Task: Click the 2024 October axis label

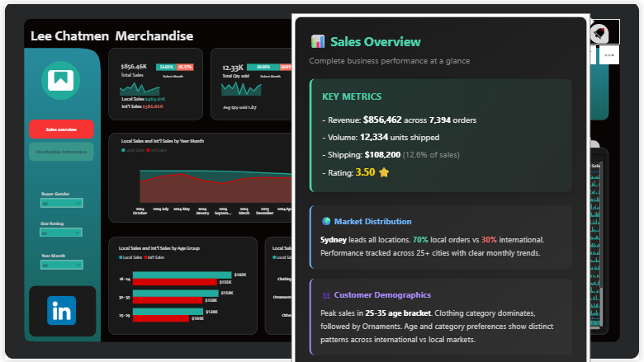Action: [x=140, y=211]
